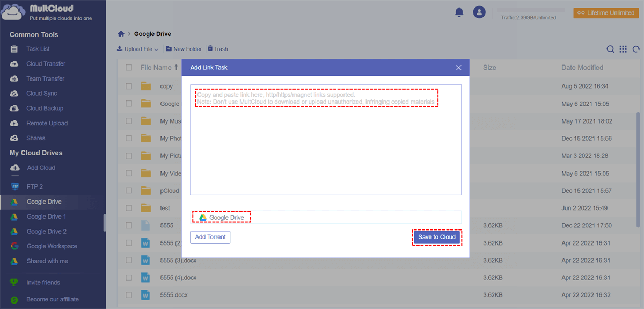Check the box for the My Vide… folder

pos(129,173)
